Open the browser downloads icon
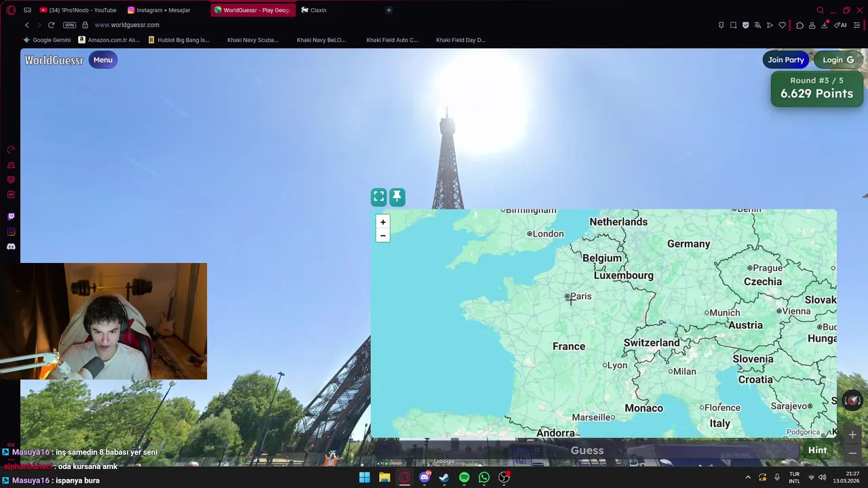The image size is (868, 488). (825, 25)
